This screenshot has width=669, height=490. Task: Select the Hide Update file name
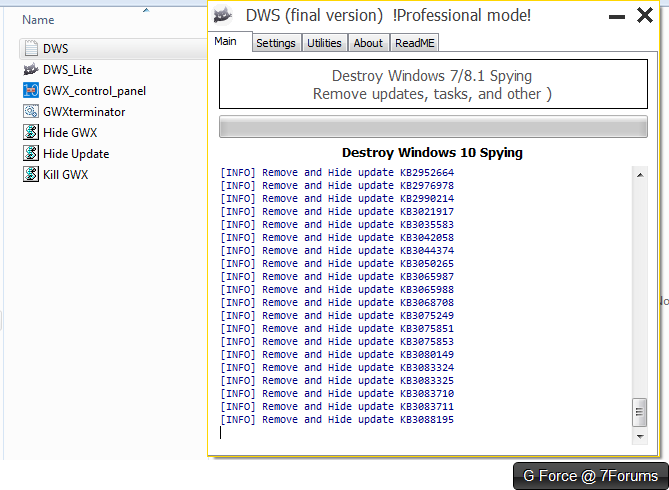pos(76,153)
